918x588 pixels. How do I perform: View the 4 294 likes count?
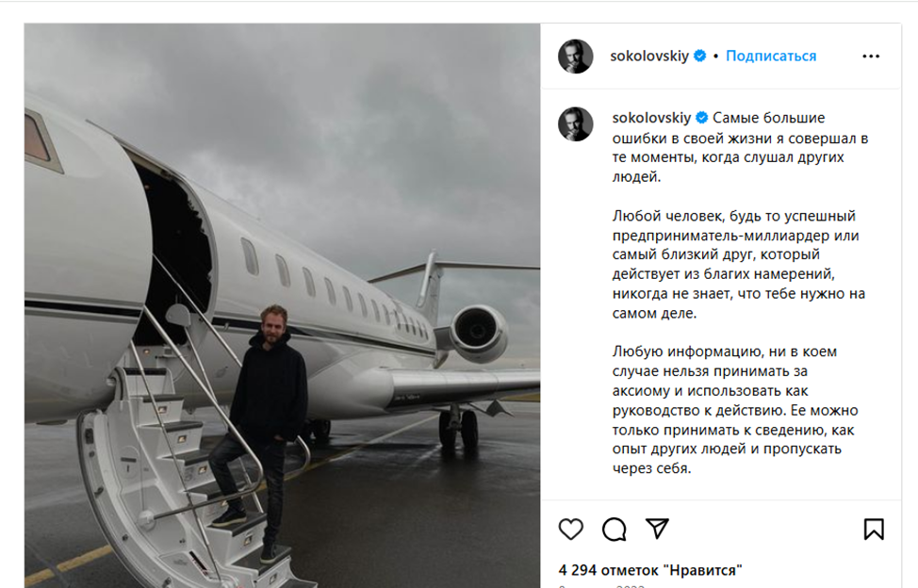[x=650, y=570]
